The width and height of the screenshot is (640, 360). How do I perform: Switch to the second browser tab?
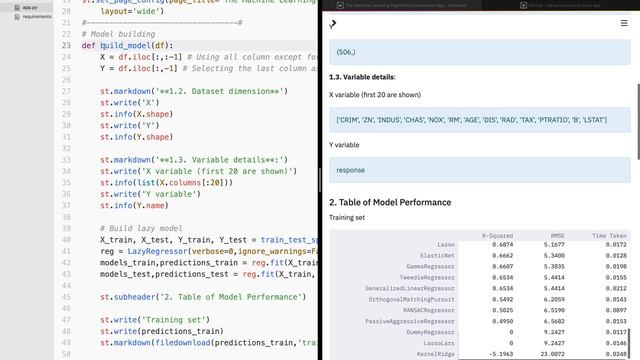[x=560, y=5]
